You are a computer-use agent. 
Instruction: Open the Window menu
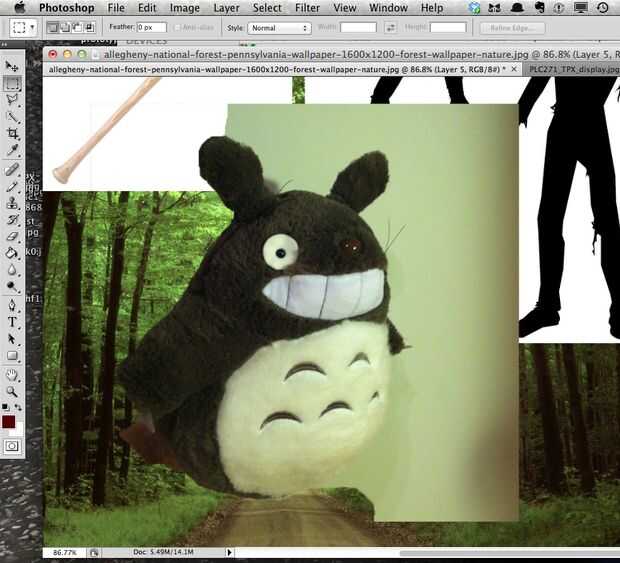coord(388,8)
